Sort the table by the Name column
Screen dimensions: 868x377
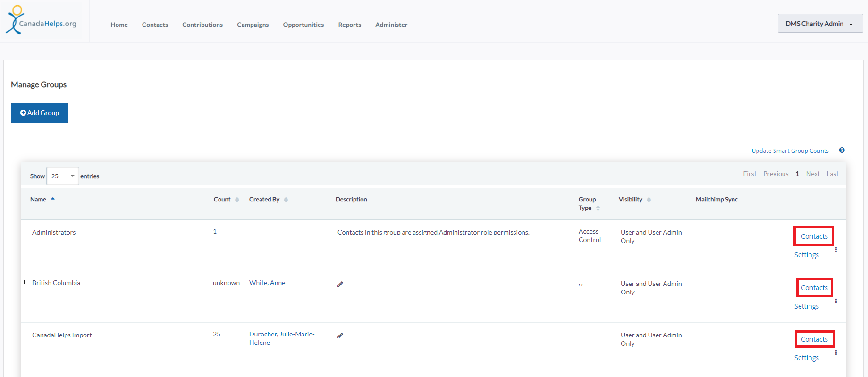click(x=42, y=199)
